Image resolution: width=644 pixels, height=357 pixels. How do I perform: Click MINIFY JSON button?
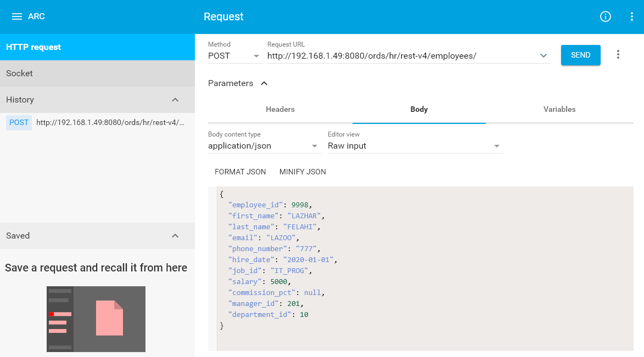point(303,172)
